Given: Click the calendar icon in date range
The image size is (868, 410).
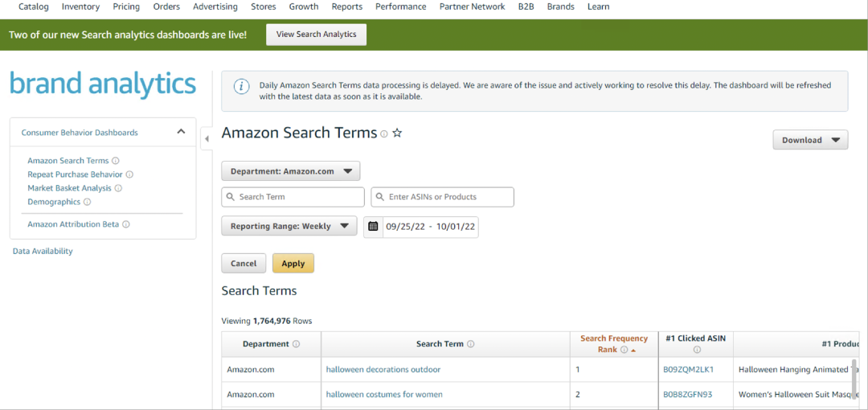Looking at the screenshot, I should 373,226.
